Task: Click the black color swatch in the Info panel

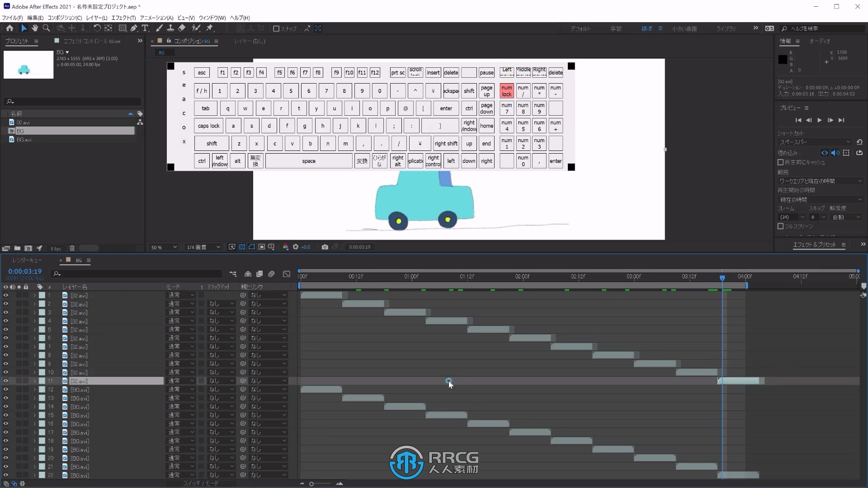Action: [783, 60]
